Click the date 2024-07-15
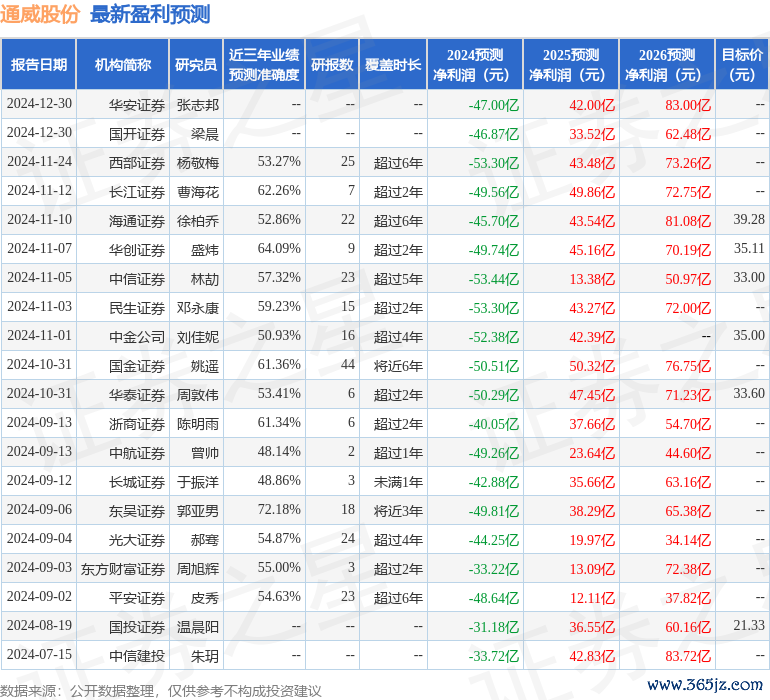 (x=39, y=654)
